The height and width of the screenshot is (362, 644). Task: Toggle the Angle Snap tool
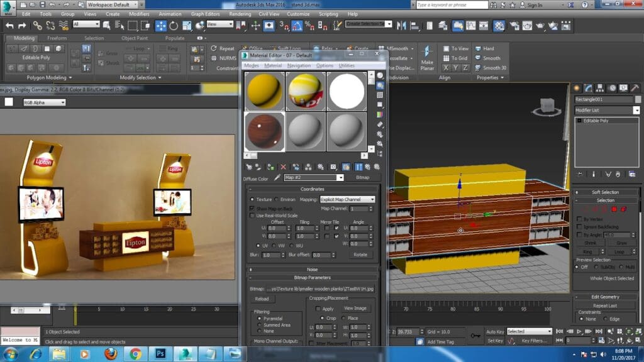pos(297,26)
